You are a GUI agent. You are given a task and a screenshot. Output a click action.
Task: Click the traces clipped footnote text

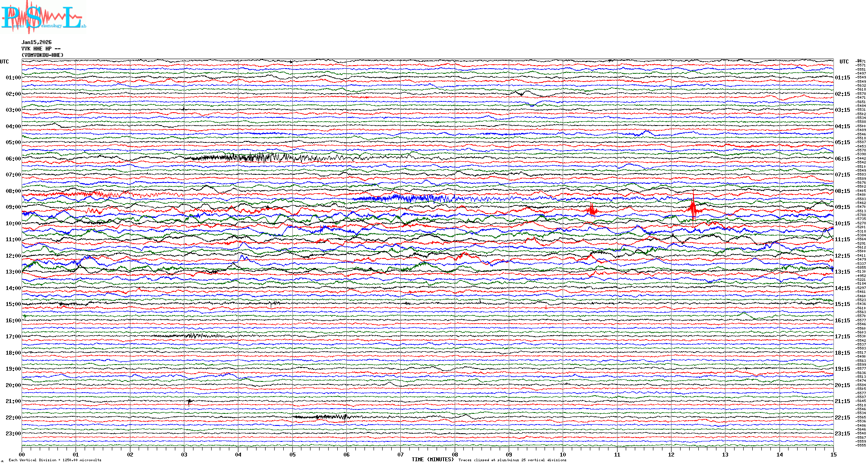point(512,460)
